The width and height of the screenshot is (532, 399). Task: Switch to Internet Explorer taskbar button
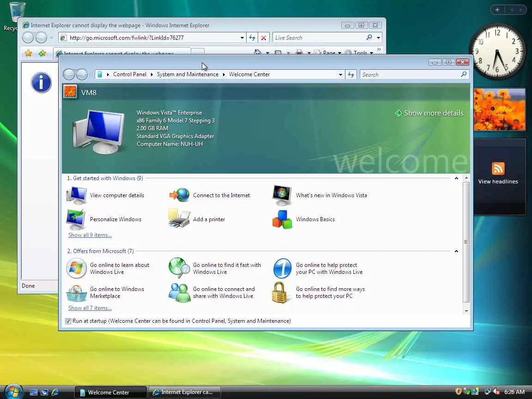click(185, 392)
